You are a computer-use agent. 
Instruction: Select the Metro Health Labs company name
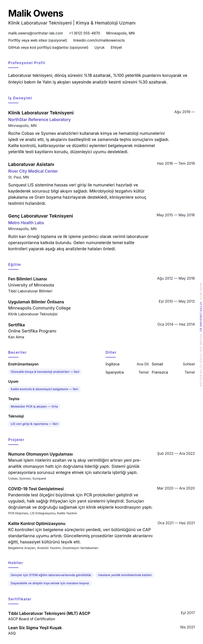click(26, 223)
